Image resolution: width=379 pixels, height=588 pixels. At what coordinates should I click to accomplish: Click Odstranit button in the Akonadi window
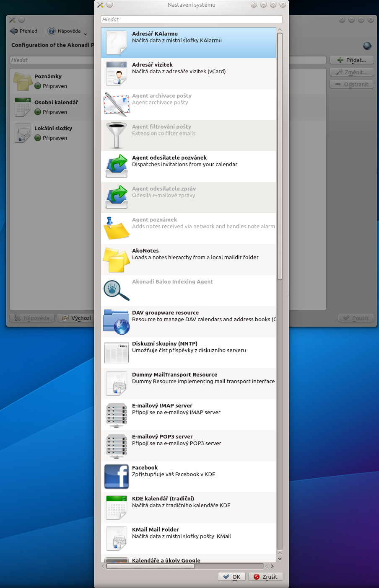351,84
